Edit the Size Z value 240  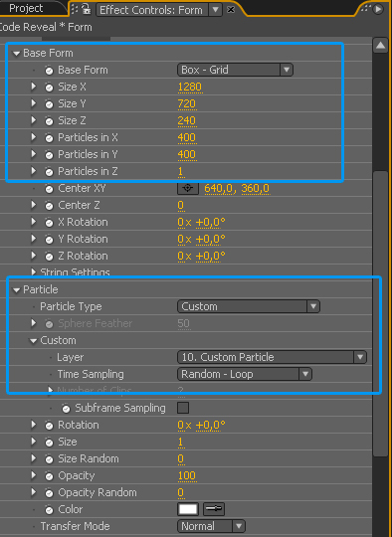tap(187, 121)
